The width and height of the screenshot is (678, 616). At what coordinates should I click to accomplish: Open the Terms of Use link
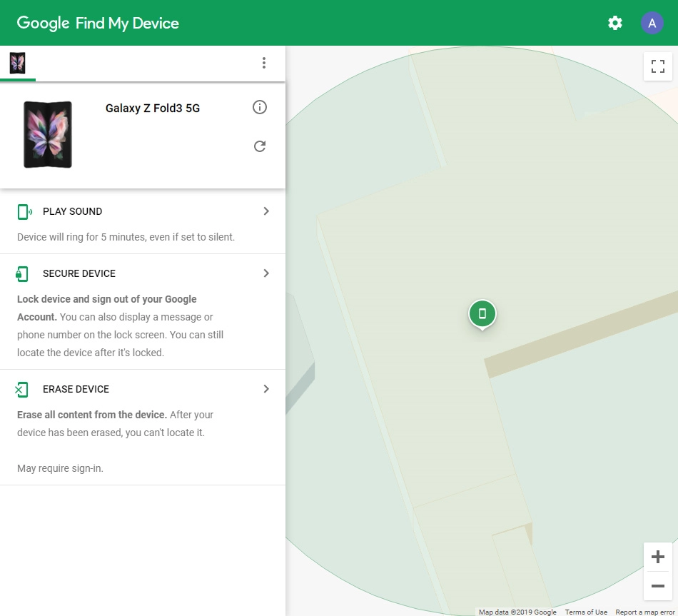586,612
